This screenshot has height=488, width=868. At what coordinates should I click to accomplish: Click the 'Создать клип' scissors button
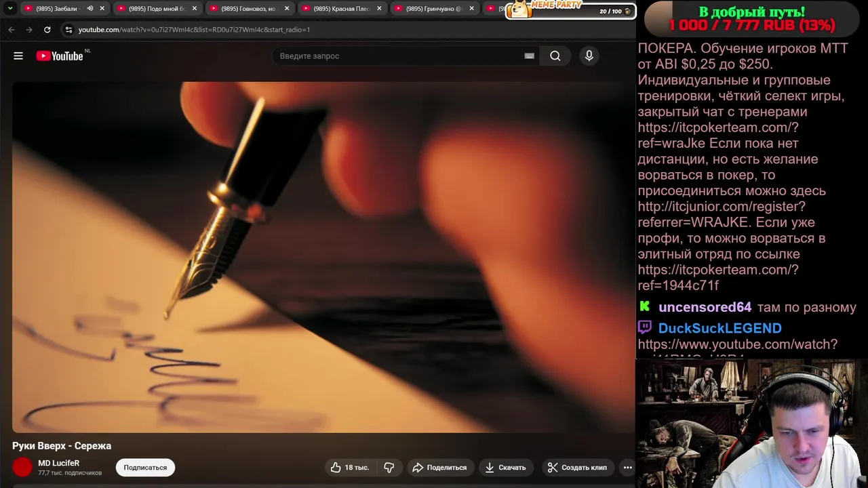click(x=577, y=468)
